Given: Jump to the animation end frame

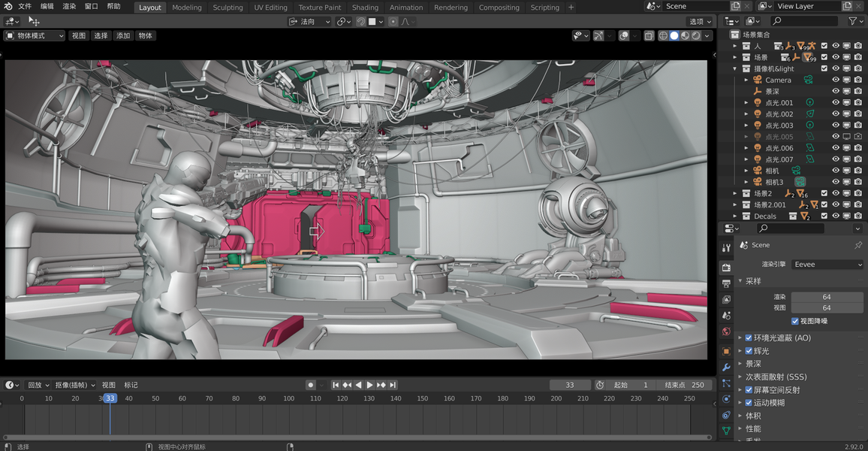Looking at the screenshot, I should point(393,385).
